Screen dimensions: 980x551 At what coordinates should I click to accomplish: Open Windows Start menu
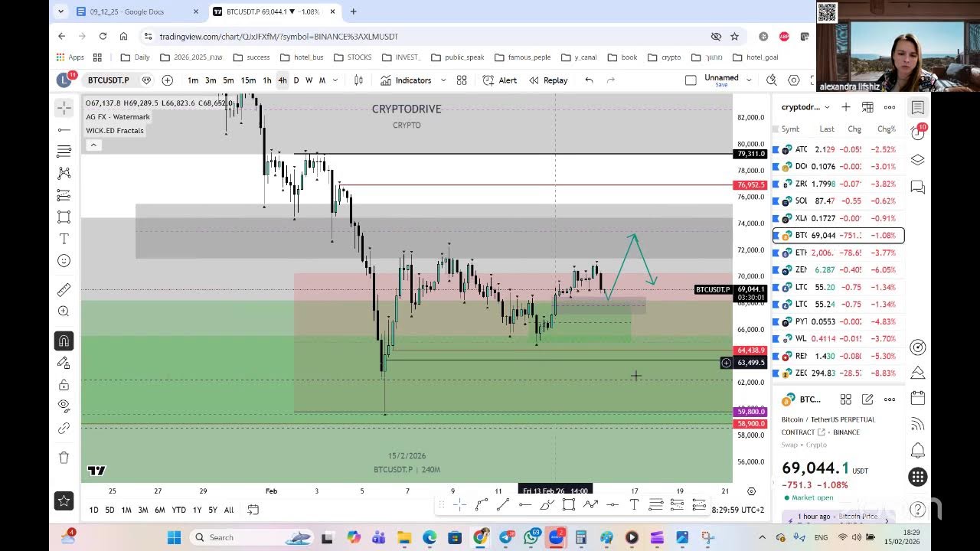(x=174, y=537)
